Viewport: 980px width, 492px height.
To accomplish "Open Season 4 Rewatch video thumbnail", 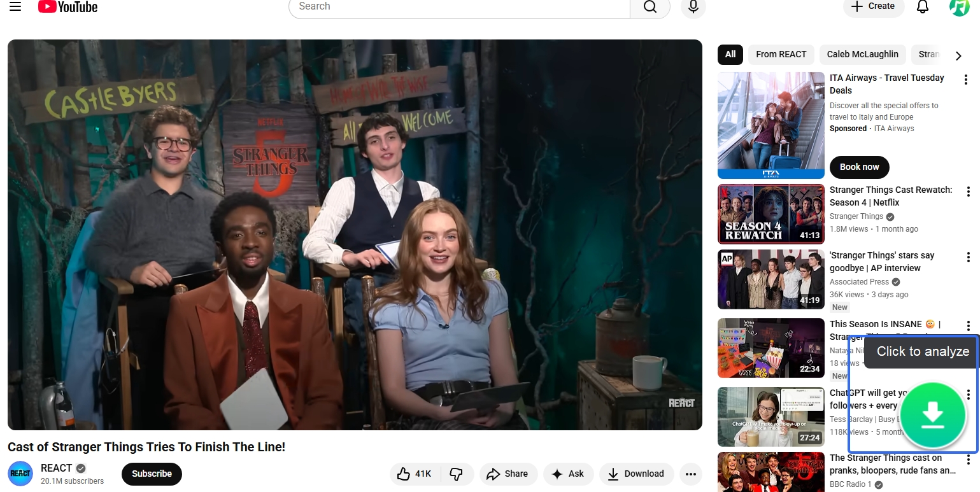I will pos(771,214).
